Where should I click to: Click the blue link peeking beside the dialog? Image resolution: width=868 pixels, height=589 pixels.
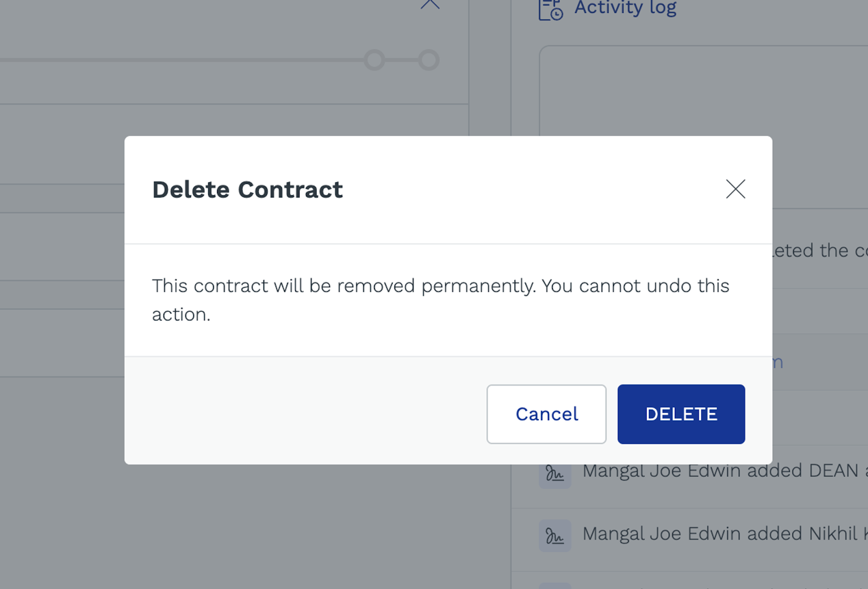click(x=778, y=362)
